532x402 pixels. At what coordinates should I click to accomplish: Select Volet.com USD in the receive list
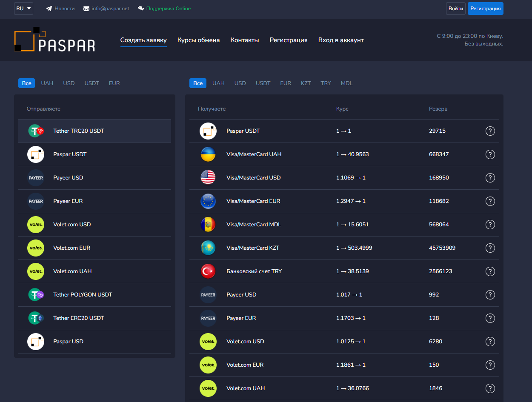click(x=344, y=342)
